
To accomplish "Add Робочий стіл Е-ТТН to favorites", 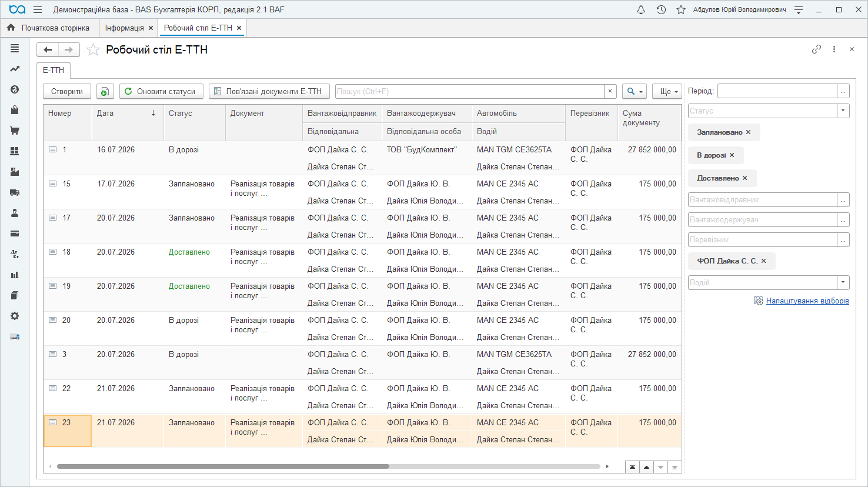I will (93, 50).
